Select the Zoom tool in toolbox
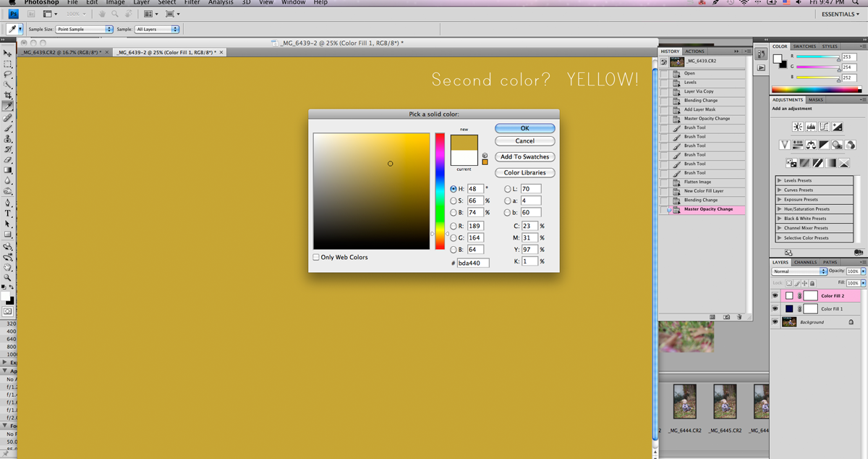868x459 pixels. tap(8, 278)
